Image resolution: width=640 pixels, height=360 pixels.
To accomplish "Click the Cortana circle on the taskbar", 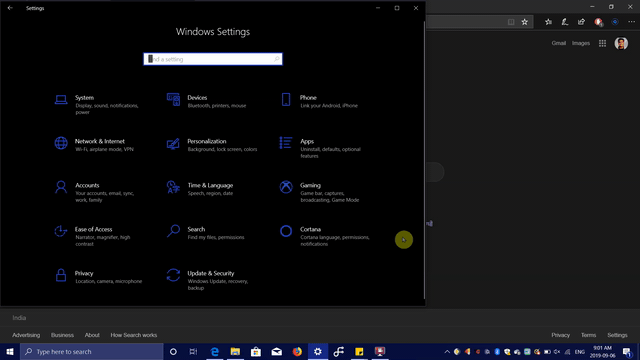I will (x=173, y=351).
